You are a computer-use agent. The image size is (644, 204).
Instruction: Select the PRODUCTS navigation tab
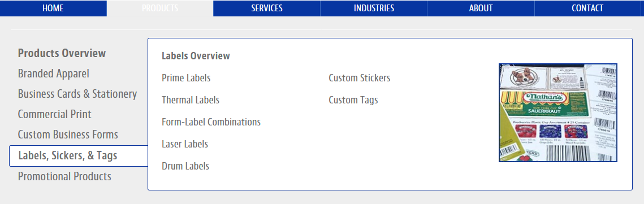(160, 8)
